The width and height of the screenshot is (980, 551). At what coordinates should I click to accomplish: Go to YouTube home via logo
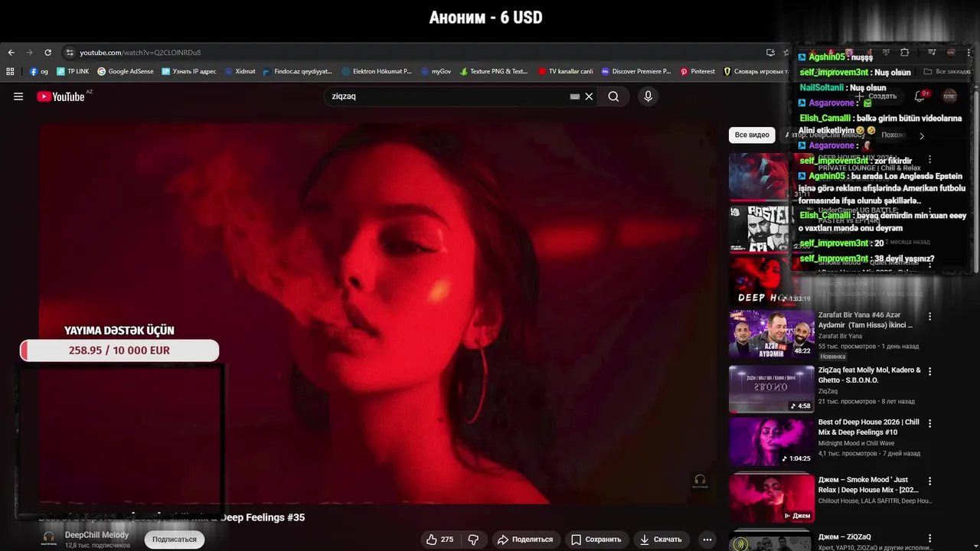click(60, 96)
